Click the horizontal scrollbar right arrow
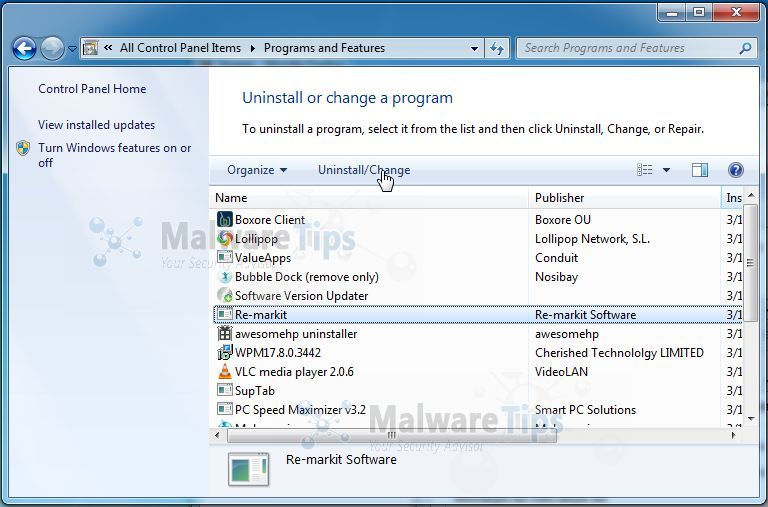The image size is (768, 507). [x=733, y=435]
